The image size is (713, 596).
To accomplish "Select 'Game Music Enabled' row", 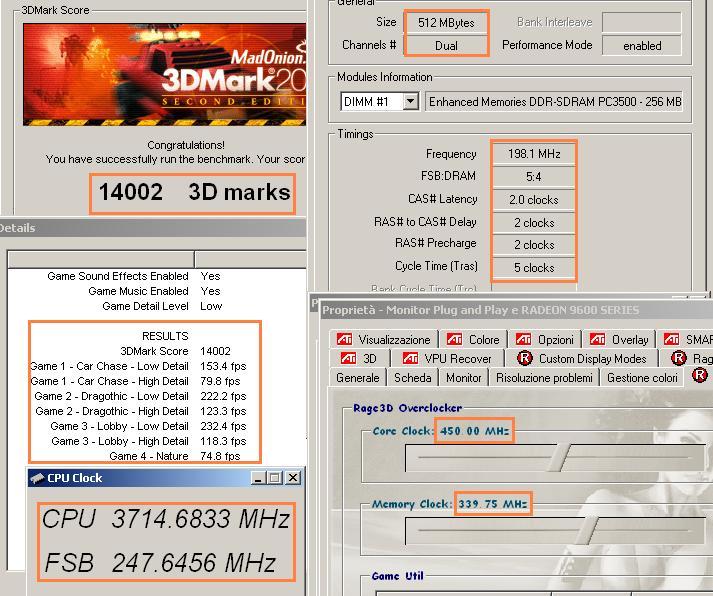I will click(154, 291).
